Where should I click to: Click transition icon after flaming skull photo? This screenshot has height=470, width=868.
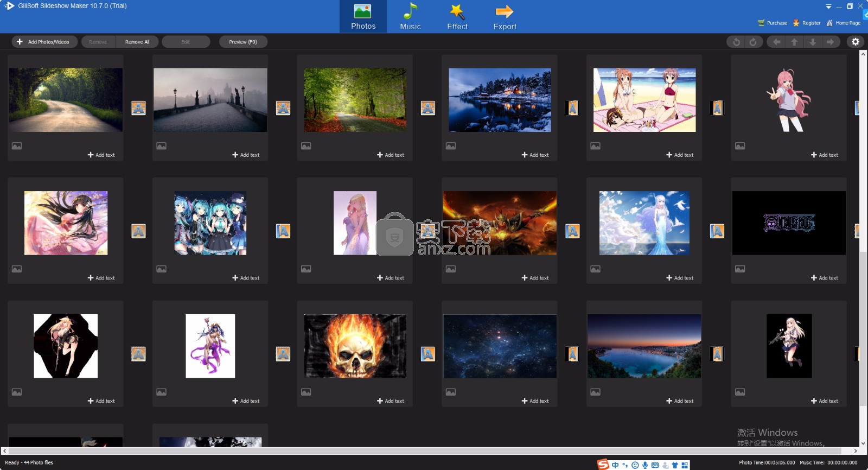428,354
